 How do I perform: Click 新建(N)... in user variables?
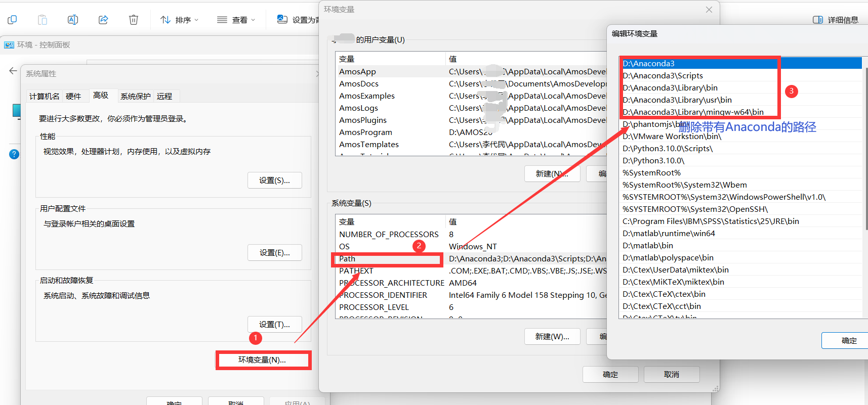point(552,174)
